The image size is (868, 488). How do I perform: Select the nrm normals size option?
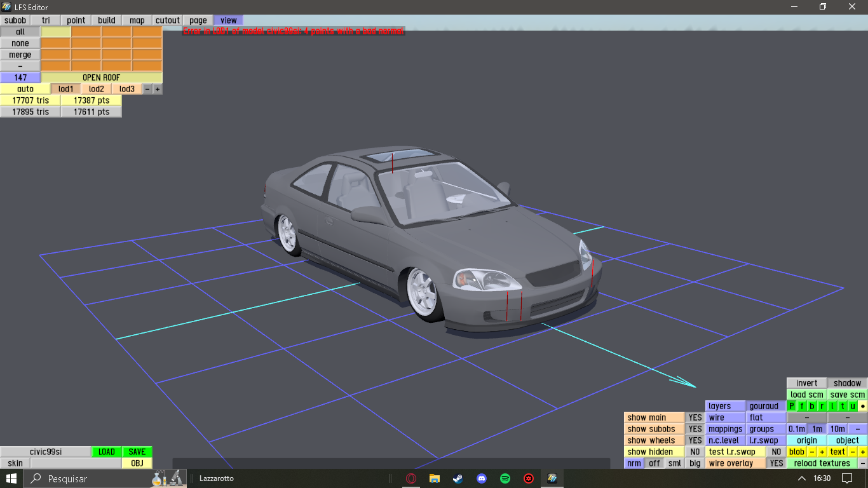pyautogui.click(x=634, y=463)
